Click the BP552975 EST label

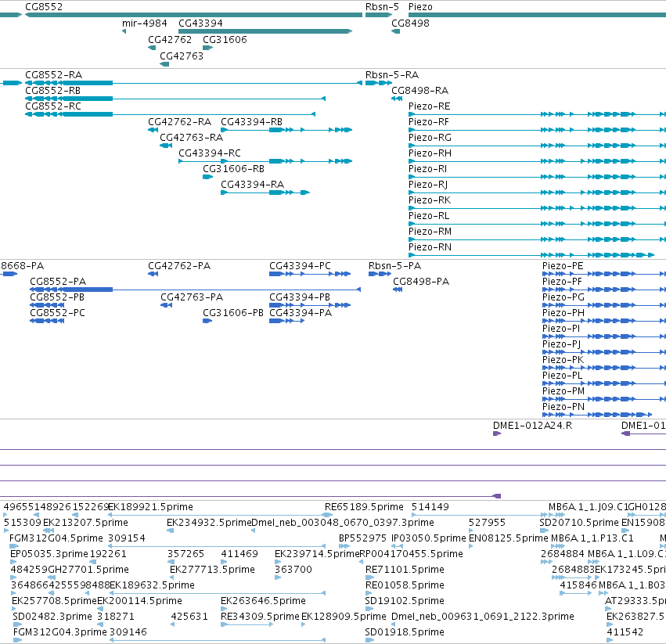pos(362,538)
